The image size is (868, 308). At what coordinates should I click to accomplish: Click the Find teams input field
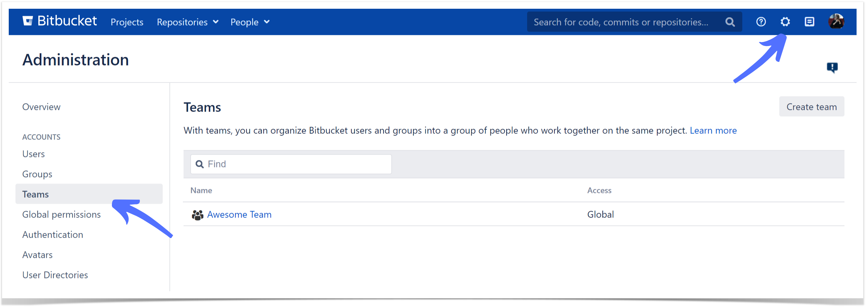point(291,164)
